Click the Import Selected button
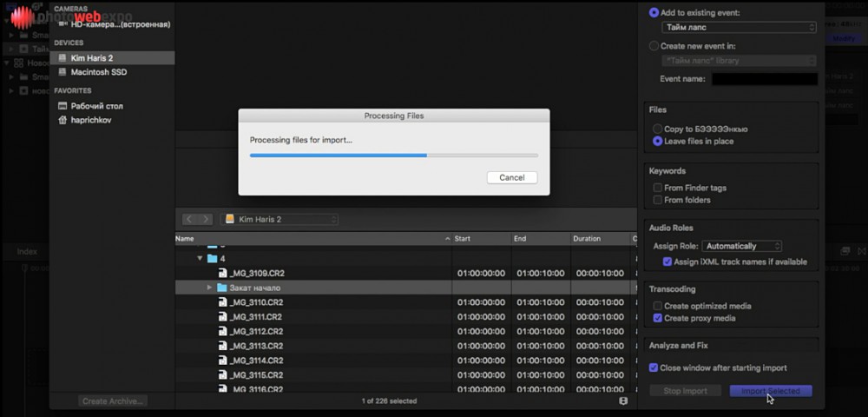Screen dimensions: 868x417 point(771,391)
